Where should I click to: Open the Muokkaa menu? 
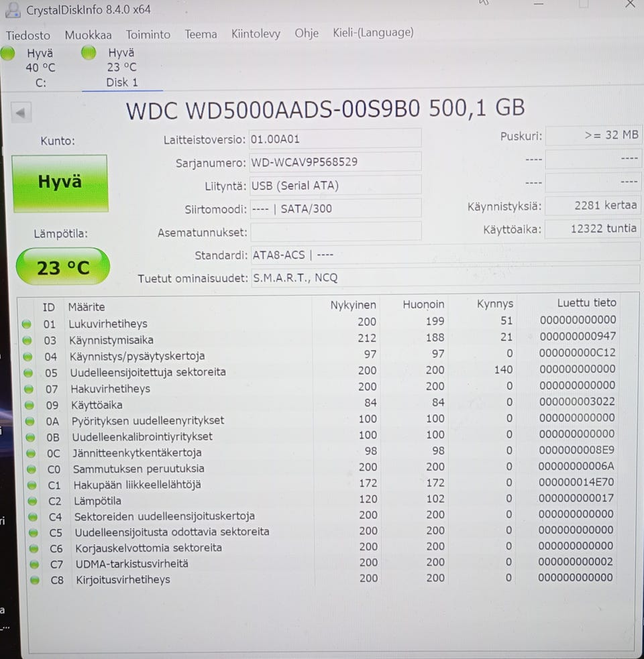(x=88, y=35)
